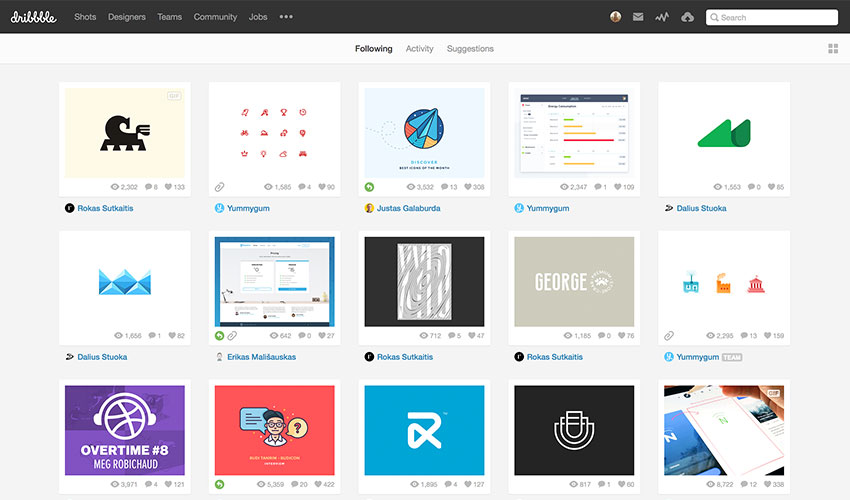The height and width of the screenshot is (500, 850).
Task: Click Justas Galaburda avatar icon
Action: tap(369, 208)
